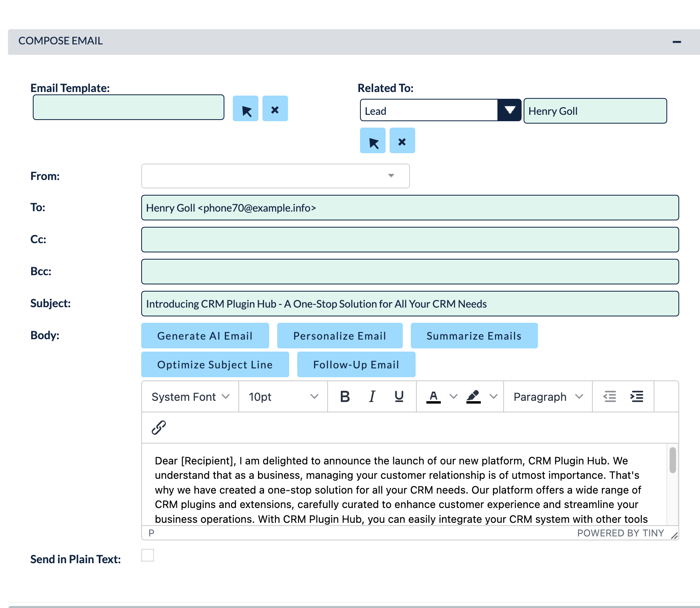Click Follow-Up Email button
This screenshot has width=700, height=608.
[356, 364]
